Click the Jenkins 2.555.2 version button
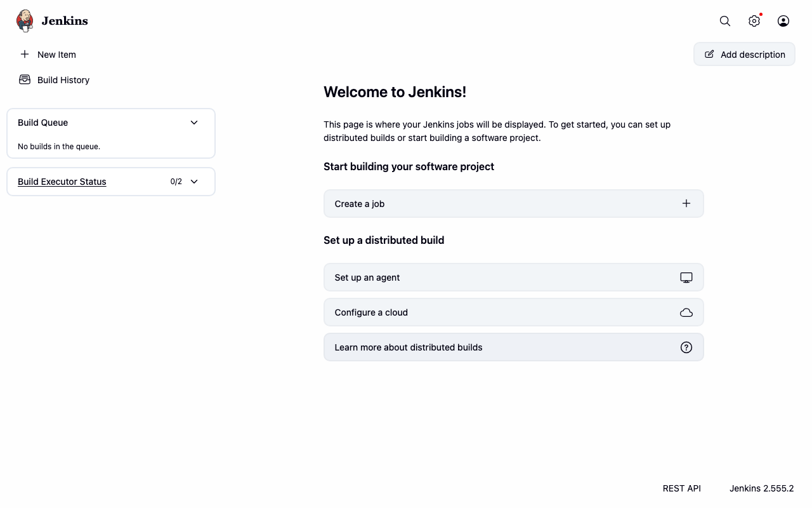This screenshot has height=508, width=812. pos(761,488)
